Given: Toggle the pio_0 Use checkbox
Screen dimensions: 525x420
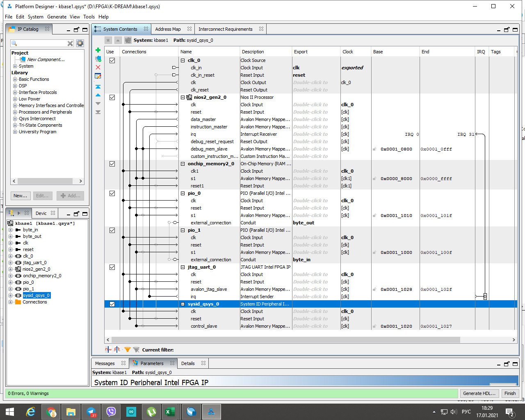Looking at the screenshot, I should (x=112, y=193).
